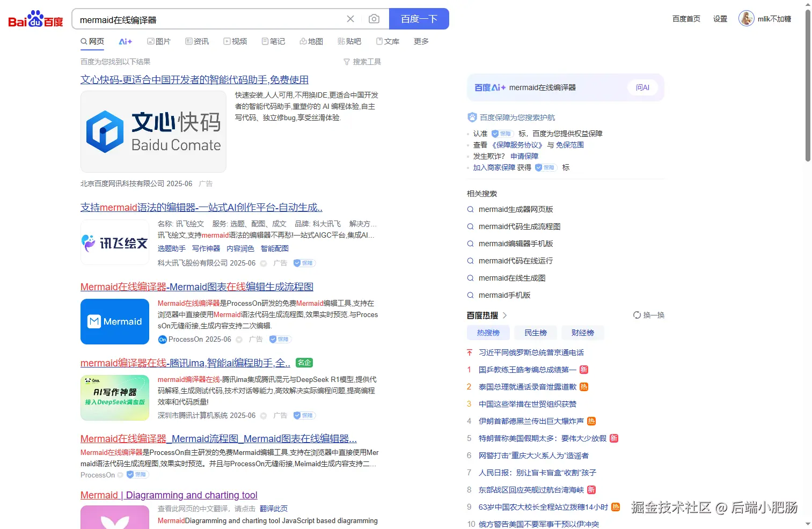Image resolution: width=812 pixels, height=529 pixels.
Task: Search related mermaid手机版
Action: click(504, 295)
